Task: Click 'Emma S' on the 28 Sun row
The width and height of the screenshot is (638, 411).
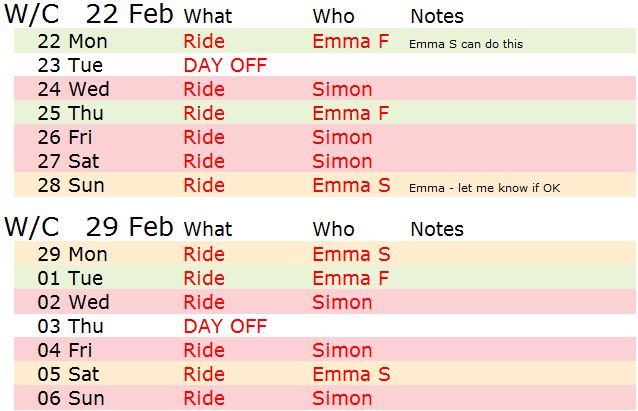Action: [x=351, y=186]
